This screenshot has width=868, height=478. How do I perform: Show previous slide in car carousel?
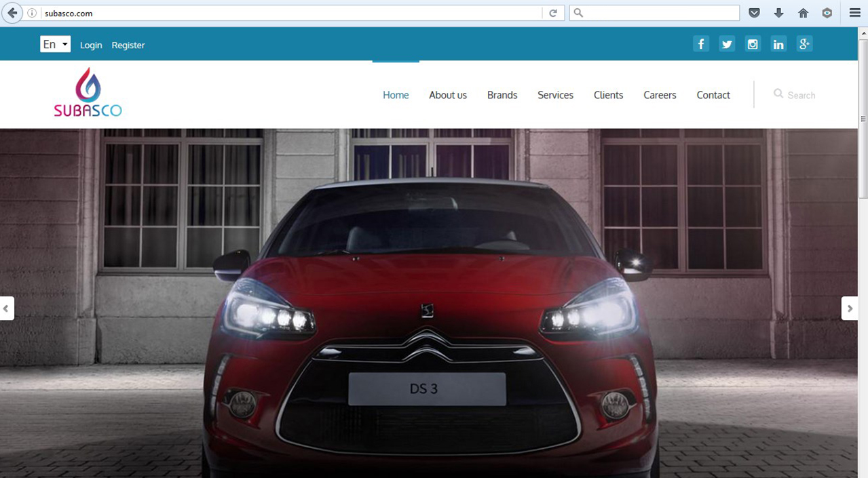(7, 308)
